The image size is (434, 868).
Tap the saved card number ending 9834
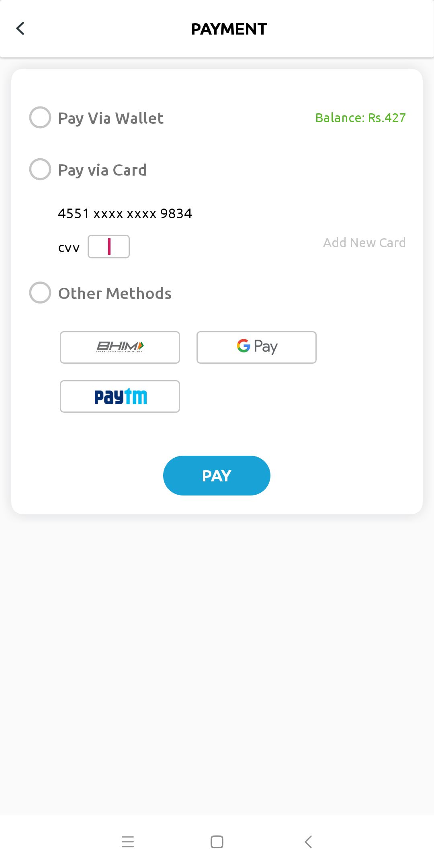tap(125, 213)
